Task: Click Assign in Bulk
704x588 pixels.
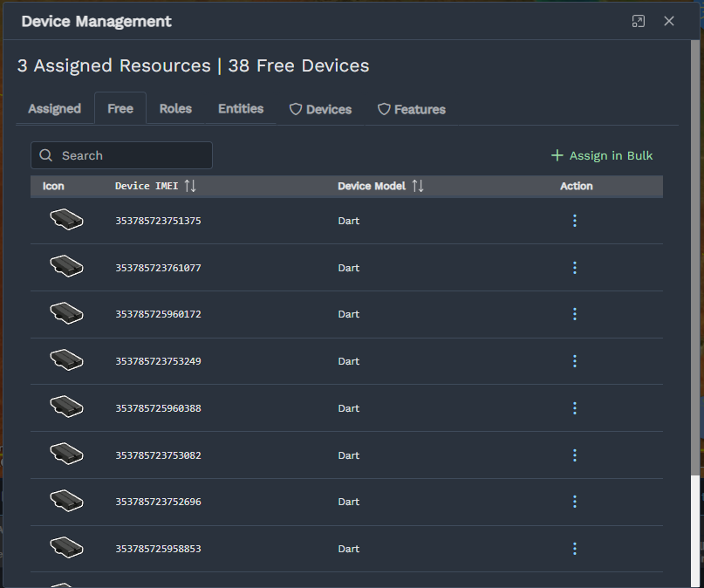Action: (x=602, y=155)
